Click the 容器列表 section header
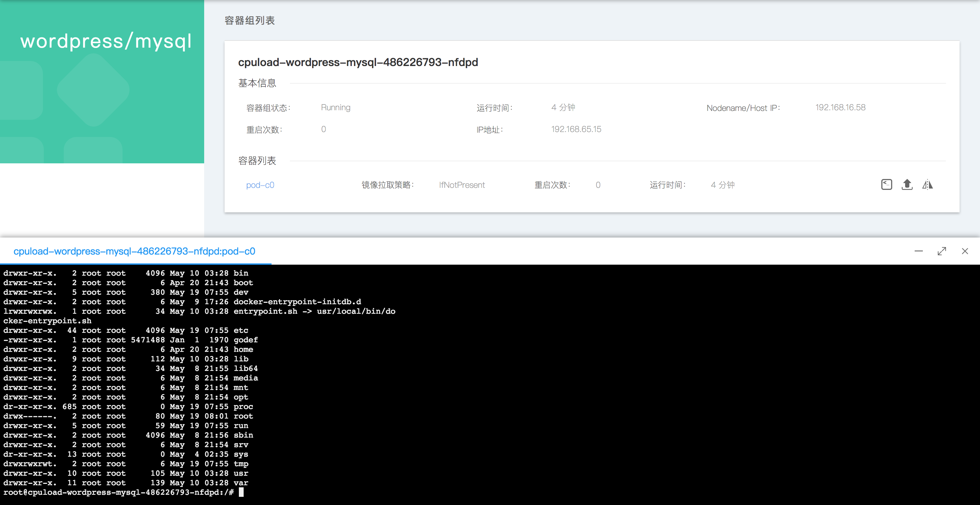 257,161
